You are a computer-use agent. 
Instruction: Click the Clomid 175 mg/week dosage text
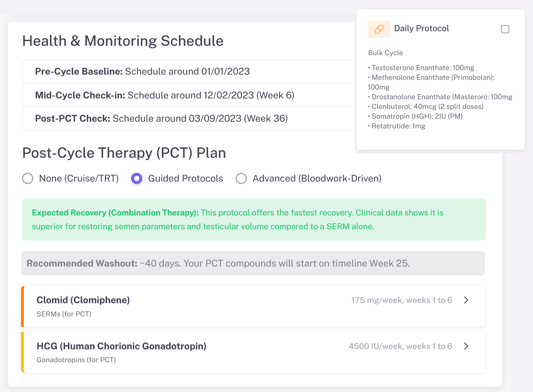tap(401, 300)
